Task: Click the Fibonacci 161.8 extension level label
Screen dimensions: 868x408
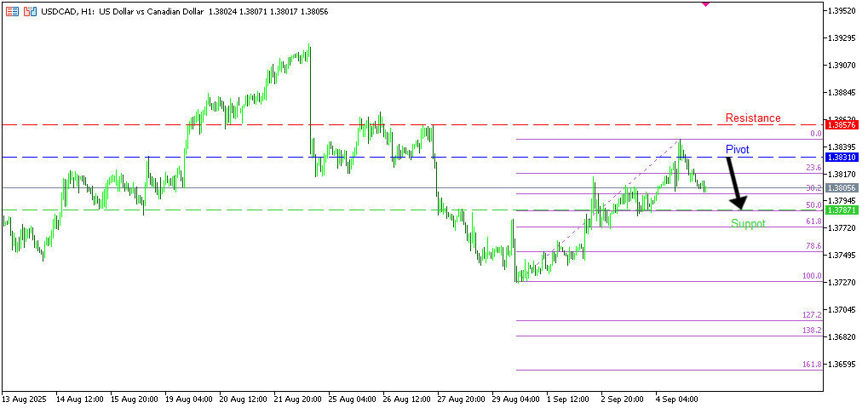Action: [x=811, y=365]
